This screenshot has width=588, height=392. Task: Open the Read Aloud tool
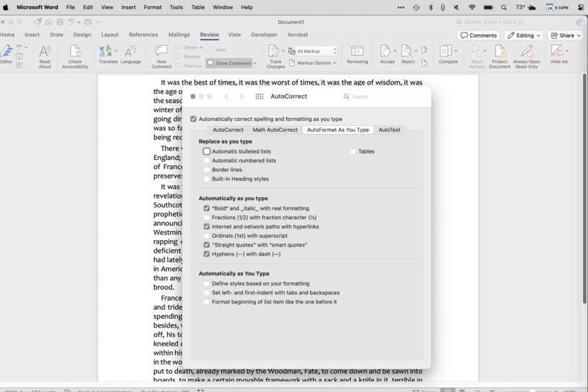[x=44, y=56]
